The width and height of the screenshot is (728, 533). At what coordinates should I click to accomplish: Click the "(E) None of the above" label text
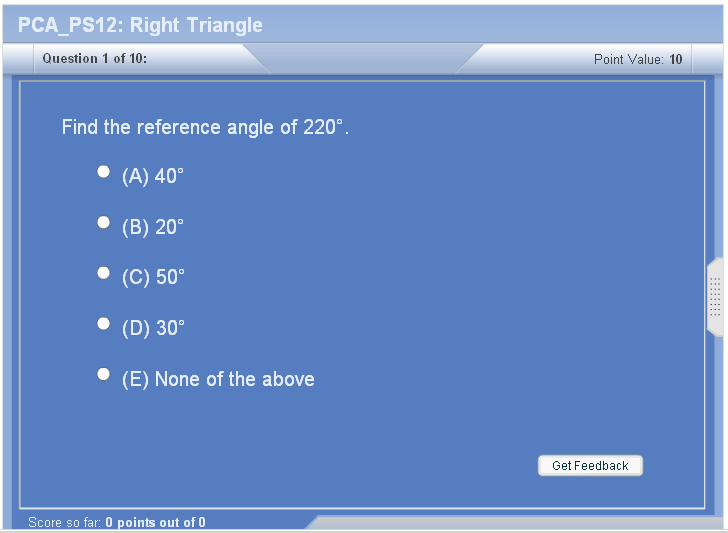point(218,379)
